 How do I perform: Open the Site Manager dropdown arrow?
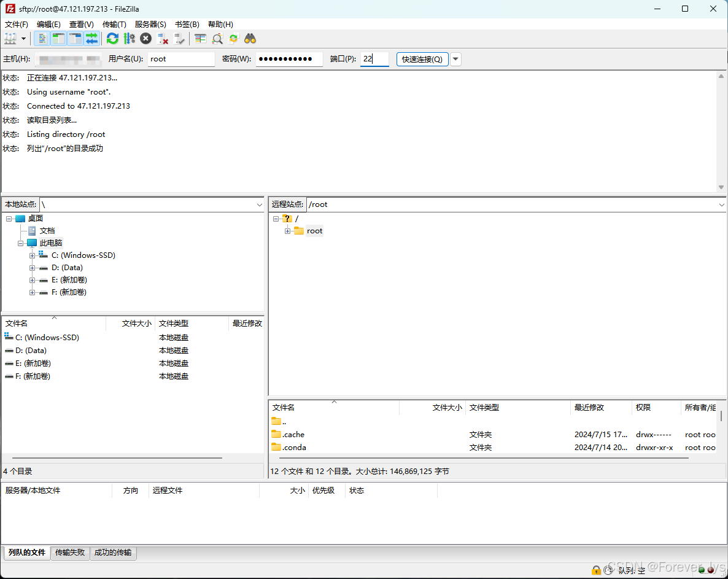point(23,39)
